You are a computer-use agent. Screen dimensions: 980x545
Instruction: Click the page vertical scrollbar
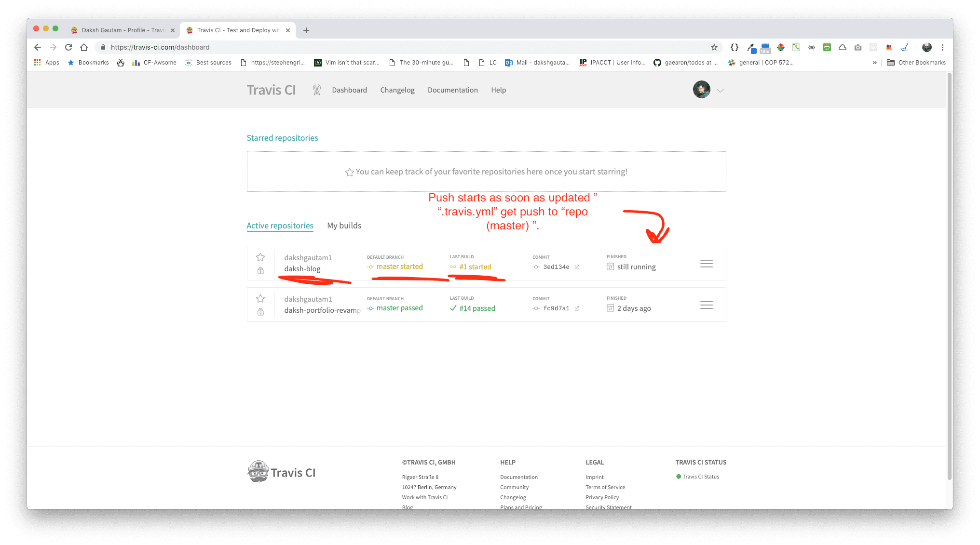click(x=949, y=276)
